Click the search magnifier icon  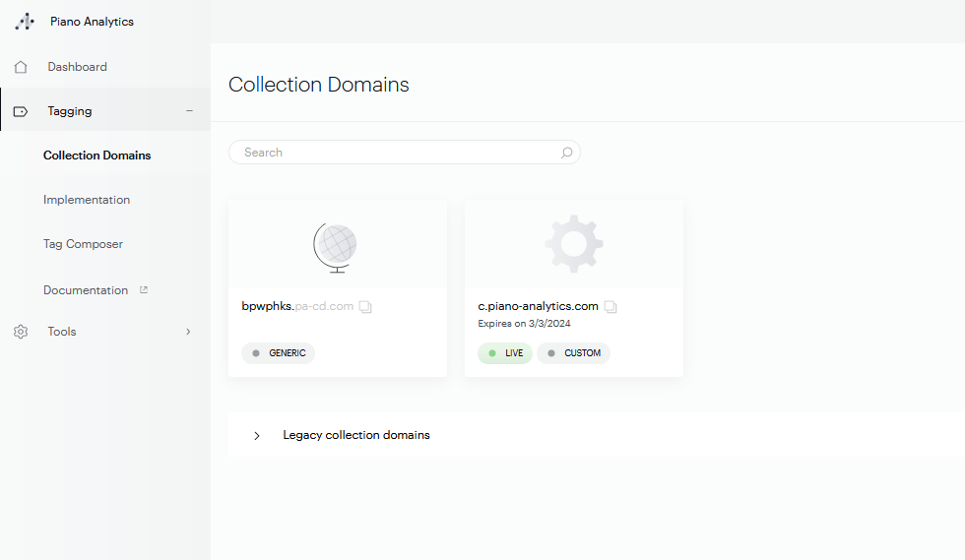click(x=566, y=153)
